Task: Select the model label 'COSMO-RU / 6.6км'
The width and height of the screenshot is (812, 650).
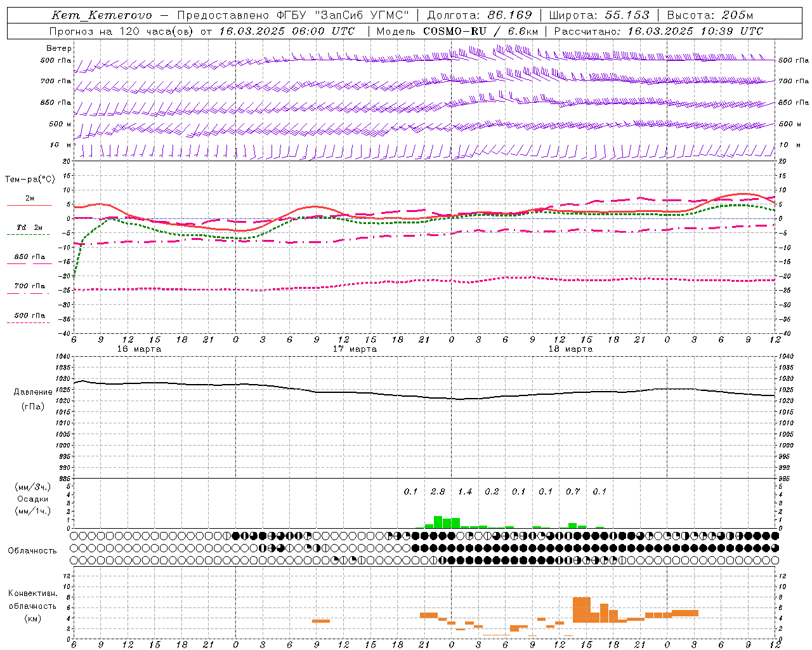Action: (481, 31)
